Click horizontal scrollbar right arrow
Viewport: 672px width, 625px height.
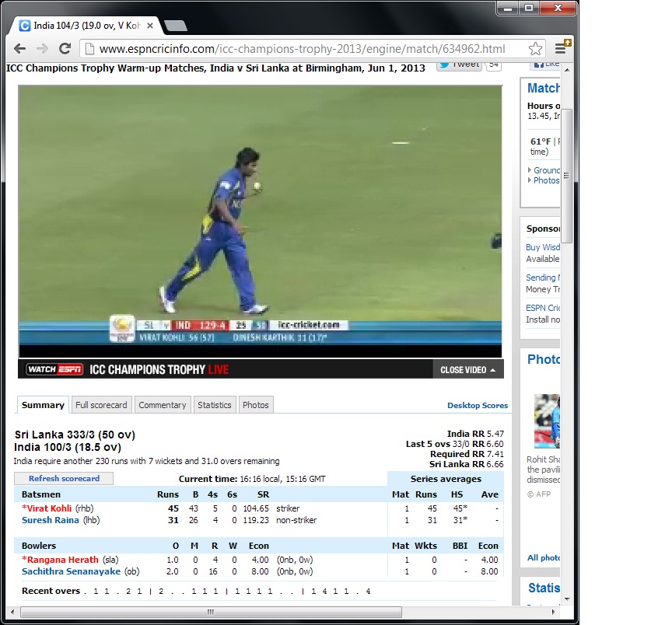pos(553,612)
